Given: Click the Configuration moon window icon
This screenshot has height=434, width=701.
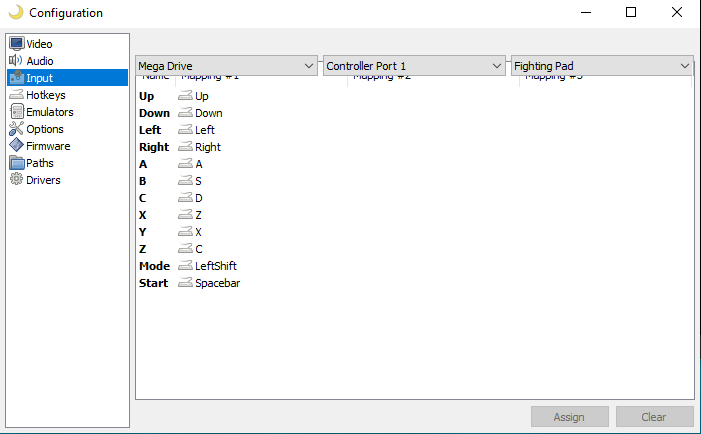Looking at the screenshot, I should pos(16,12).
